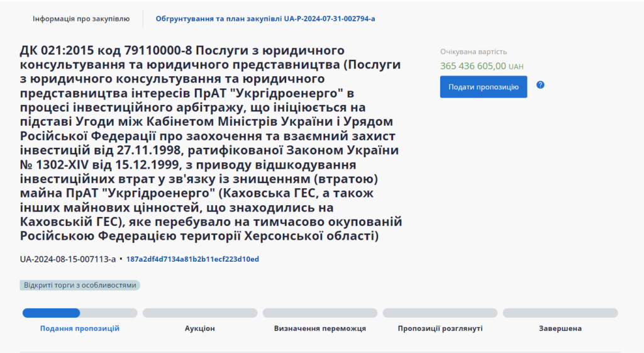The image size is (644, 353).
Task: Select tender ID UA-2024-08-15-007113-a text
Action: point(68,259)
